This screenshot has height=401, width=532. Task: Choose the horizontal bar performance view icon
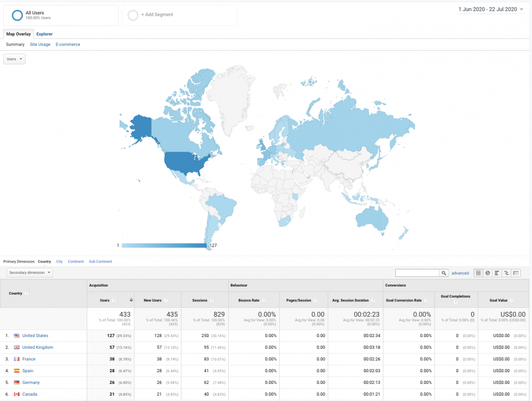click(496, 273)
